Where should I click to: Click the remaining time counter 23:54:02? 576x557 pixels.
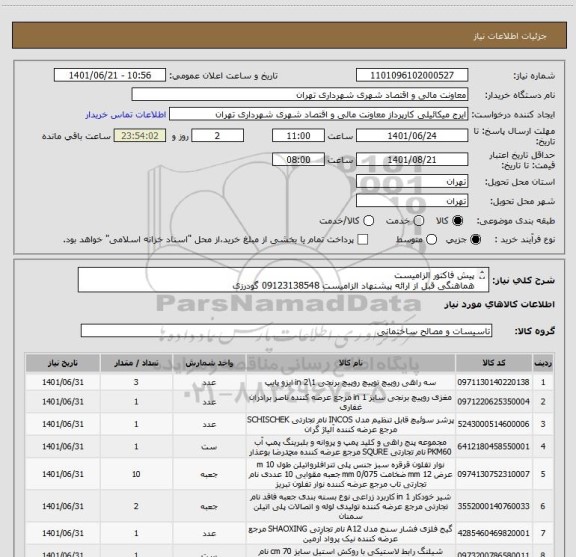tap(140, 136)
